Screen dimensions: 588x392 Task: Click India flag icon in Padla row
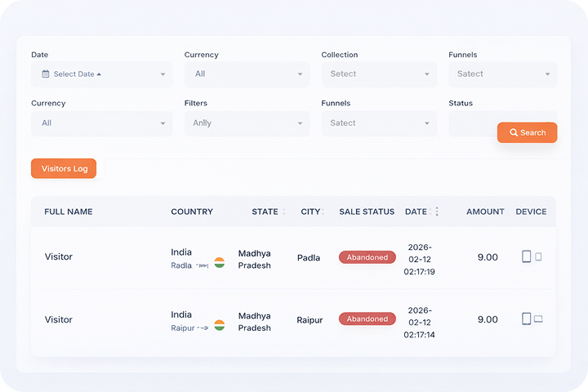tap(219, 263)
